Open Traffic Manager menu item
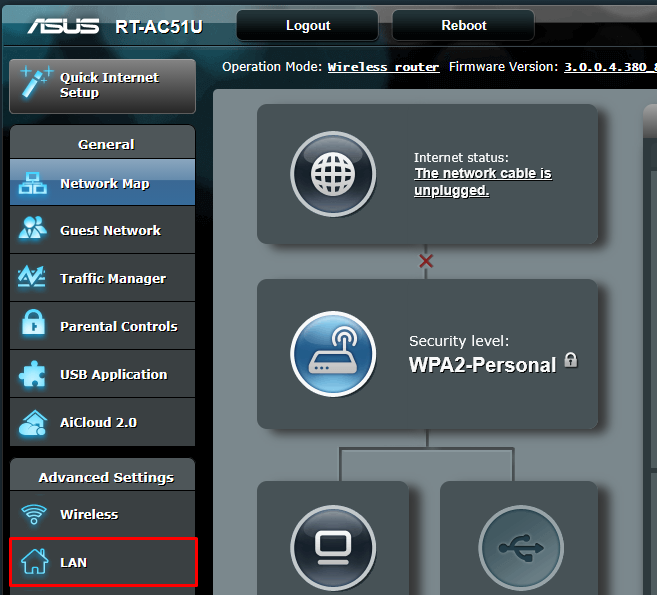 point(102,278)
